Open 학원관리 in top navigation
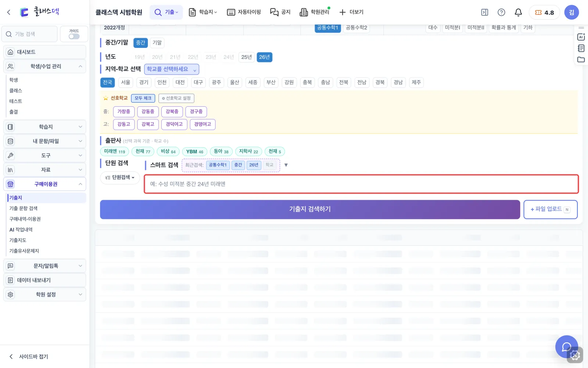 tap(315, 12)
